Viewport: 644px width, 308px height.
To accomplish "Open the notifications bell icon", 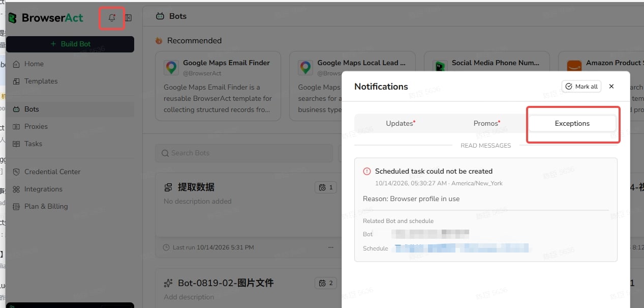I will pyautogui.click(x=112, y=18).
